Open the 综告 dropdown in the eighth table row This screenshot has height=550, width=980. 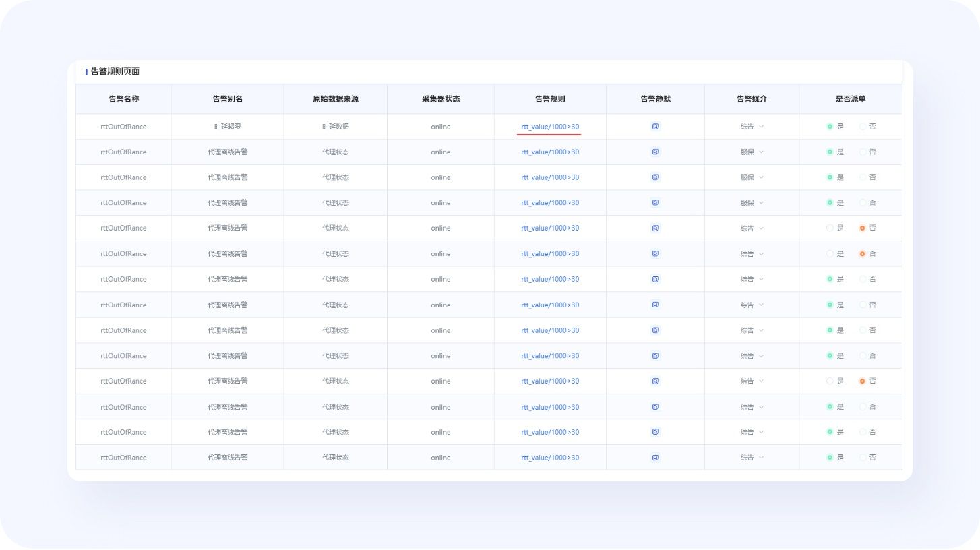[752, 305]
